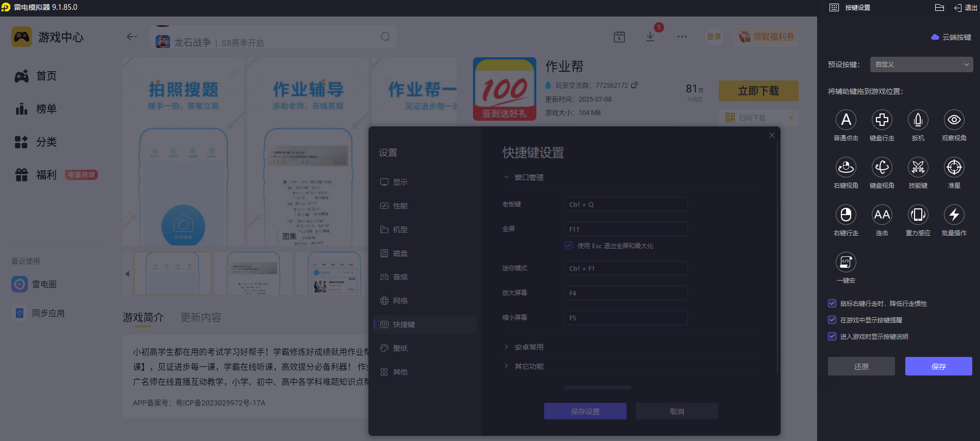Image resolution: width=980 pixels, height=441 pixels.
Task: Select the 重力感应 phone icon
Action: [x=918, y=215]
